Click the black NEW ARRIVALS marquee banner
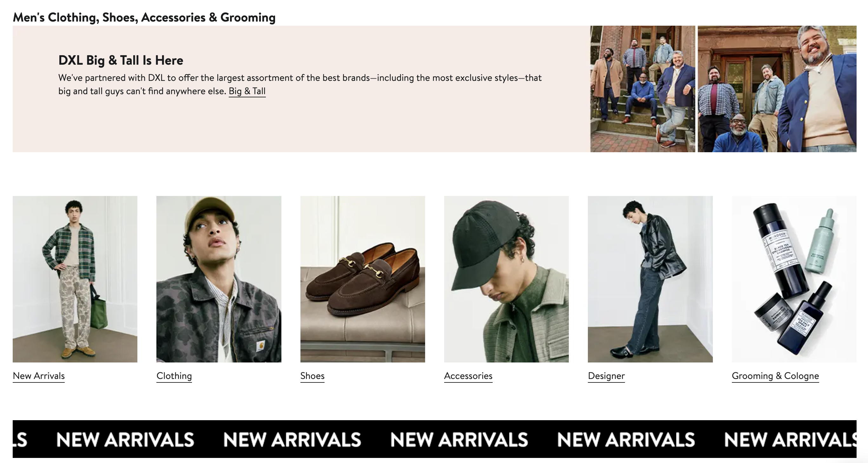 click(x=434, y=439)
